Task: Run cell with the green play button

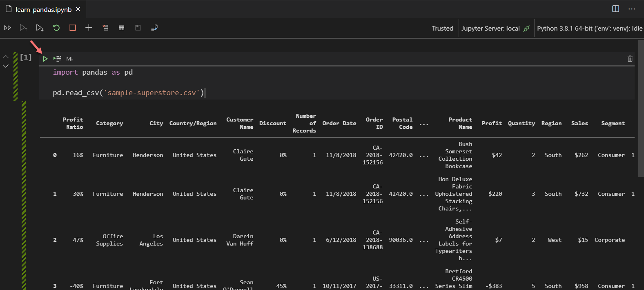Action: [x=45, y=59]
